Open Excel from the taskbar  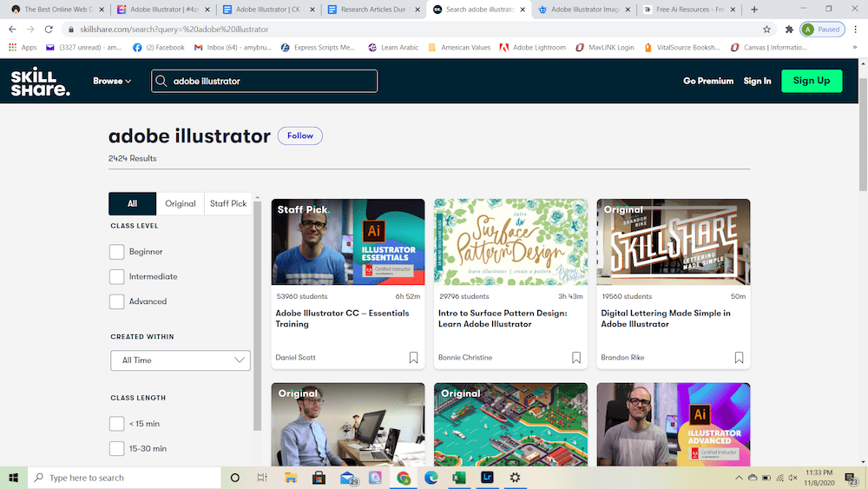click(x=459, y=478)
